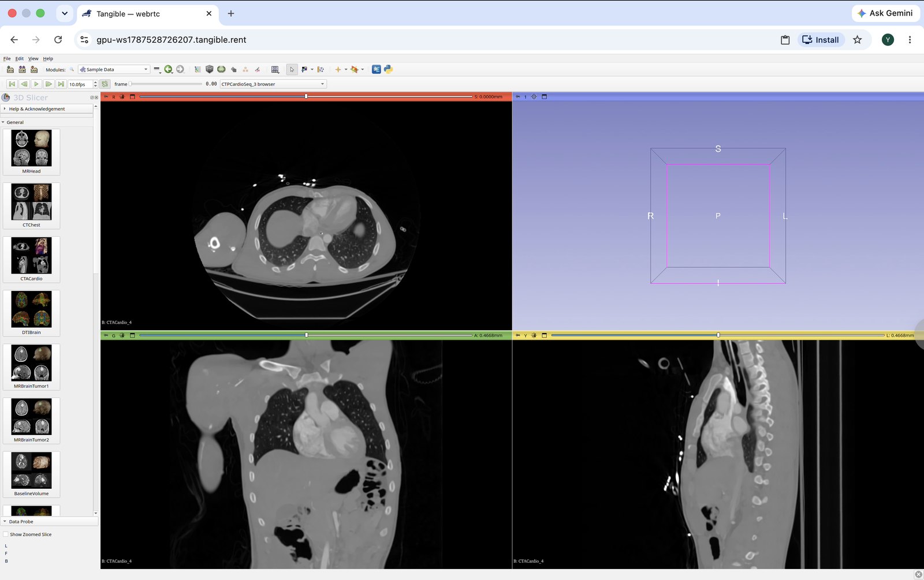
Task: Download the MRHead sample thumbnail
Action: (x=31, y=152)
